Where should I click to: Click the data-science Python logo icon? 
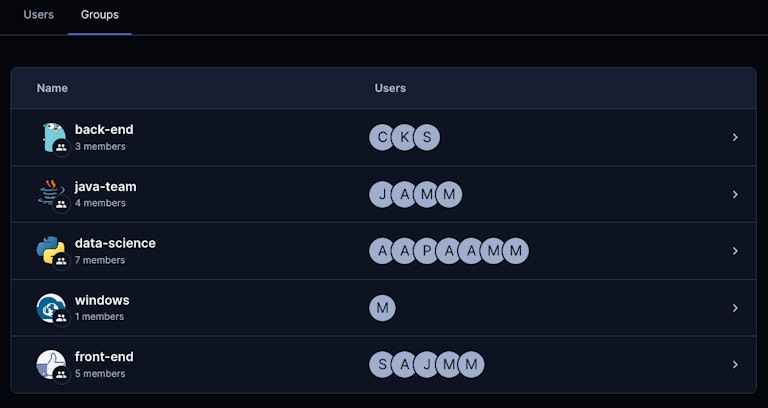(51, 251)
